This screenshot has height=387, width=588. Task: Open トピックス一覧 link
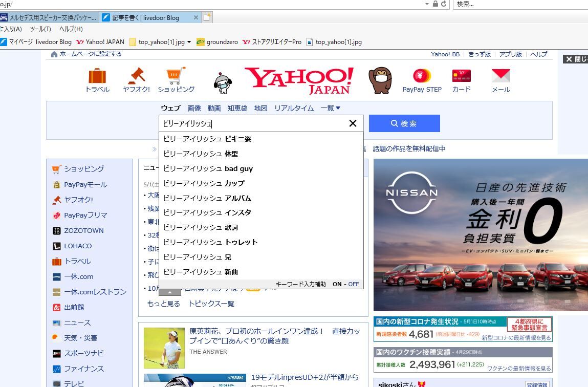pyautogui.click(x=211, y=304)
